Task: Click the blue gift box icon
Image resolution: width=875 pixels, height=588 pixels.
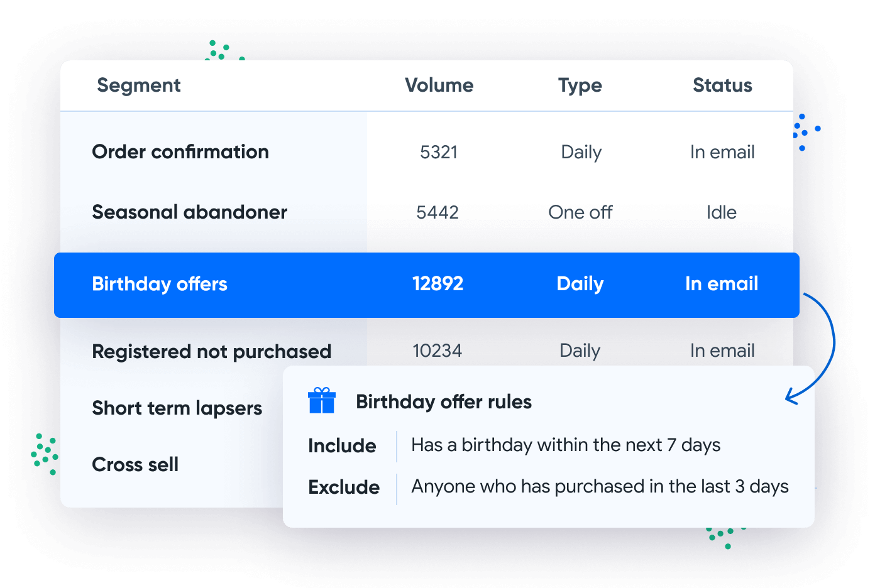Action: [x=322, y=401]
